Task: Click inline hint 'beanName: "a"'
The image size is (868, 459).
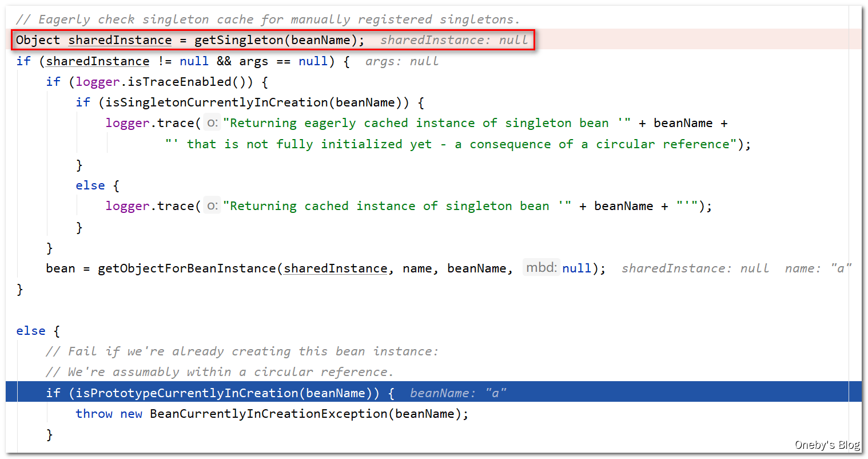Action: coord(458,393)
